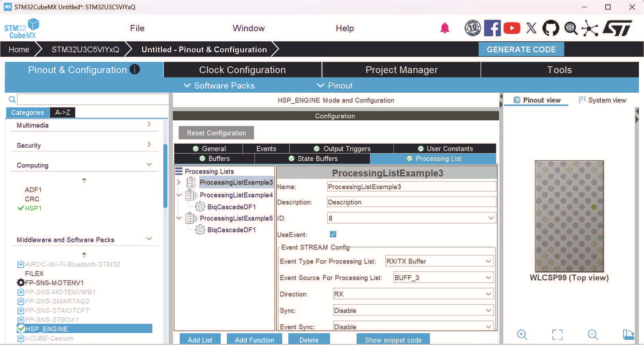The height and width of the screenshot is (345, 644).
Task: Click the rotate/export chip view icon
Action: click(628, 334)
